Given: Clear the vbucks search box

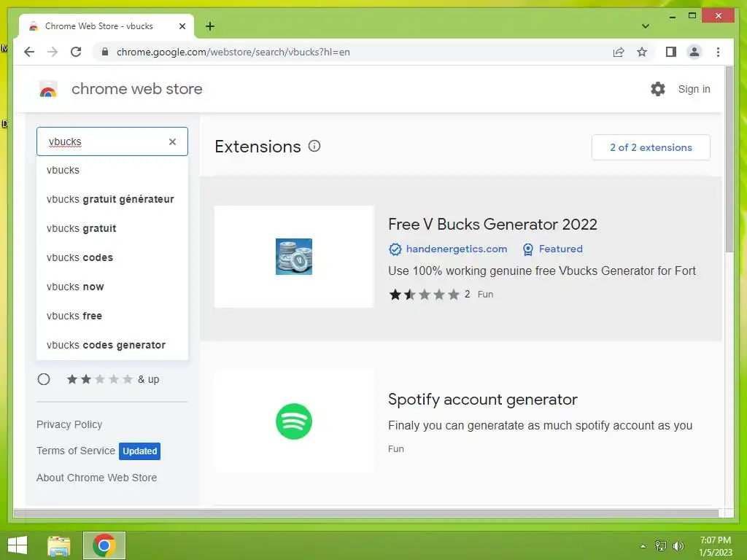Looking at the screenshot, I should (172, 141).
